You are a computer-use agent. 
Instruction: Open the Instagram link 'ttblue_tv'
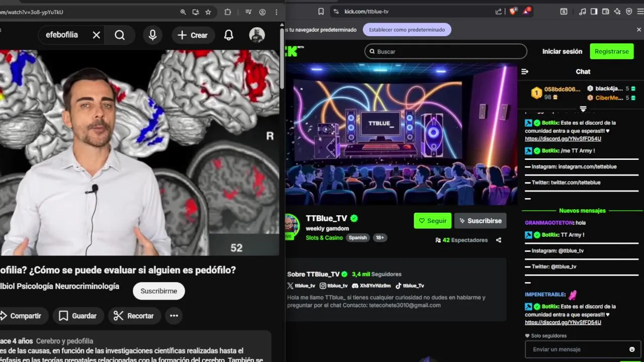coord(334,286)
